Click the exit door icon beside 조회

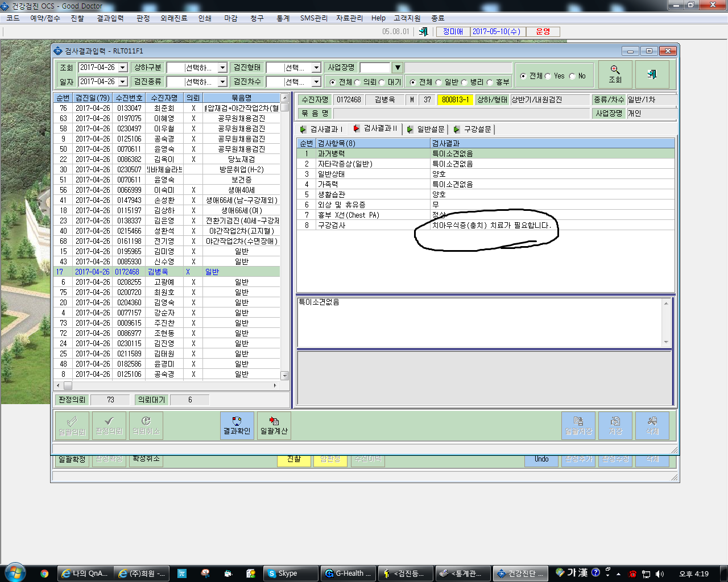click(x=652, y=74)
